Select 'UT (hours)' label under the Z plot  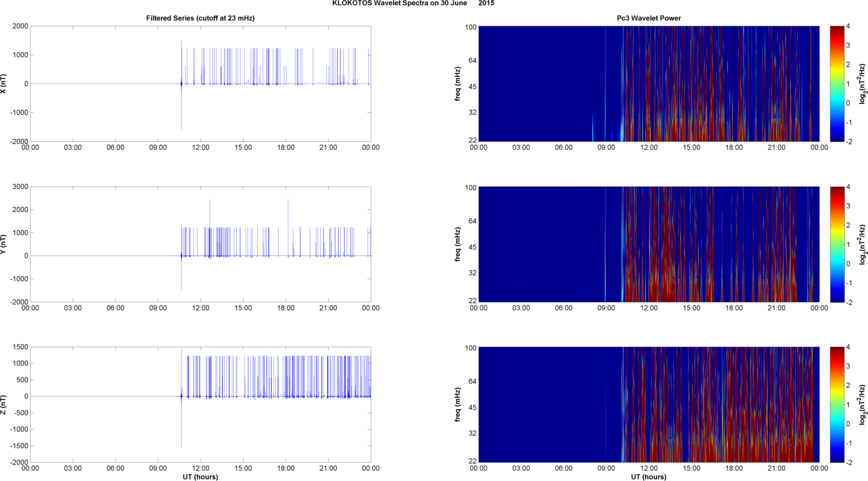(x=200, y=477)
